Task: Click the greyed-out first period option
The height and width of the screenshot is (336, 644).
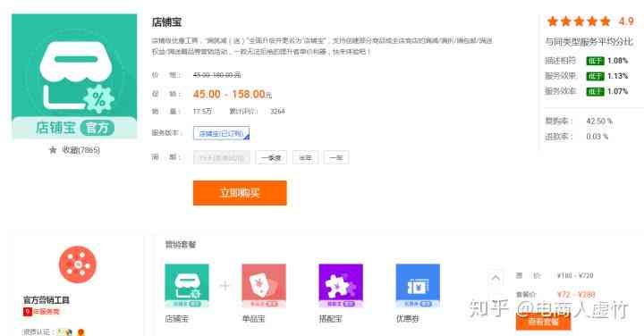Action: pos(222,157)
